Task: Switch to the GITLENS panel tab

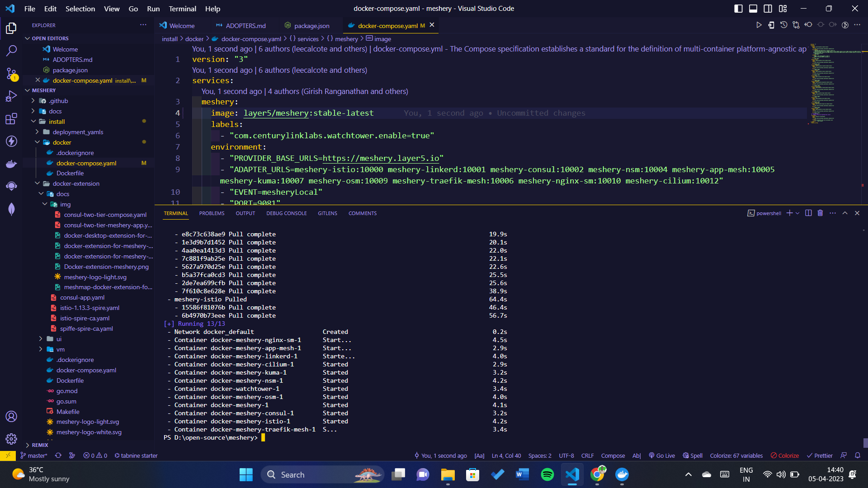Action: [x=327, y=213]
